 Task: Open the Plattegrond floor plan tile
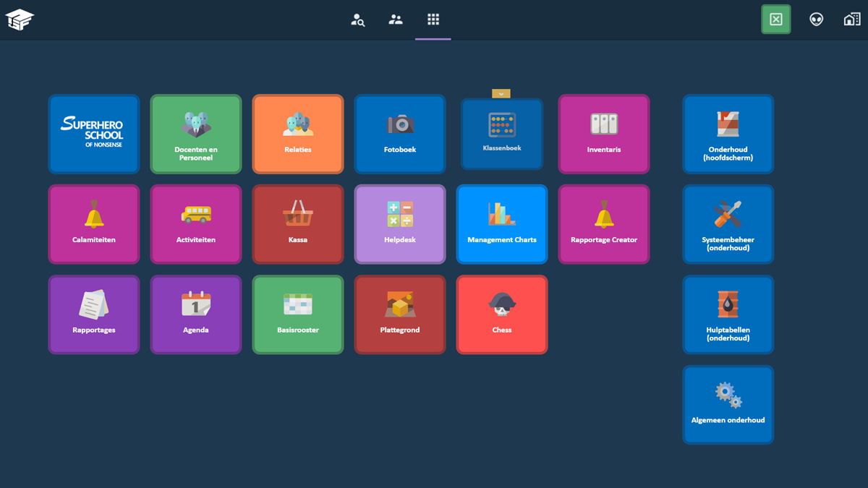[400, 314]
